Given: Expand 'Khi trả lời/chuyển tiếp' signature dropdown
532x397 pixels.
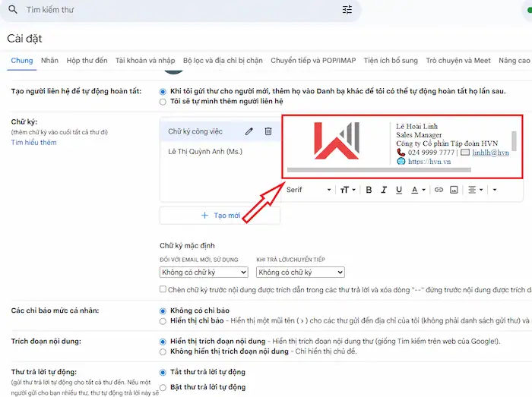Looking at the screenshot, I should 300,272.
